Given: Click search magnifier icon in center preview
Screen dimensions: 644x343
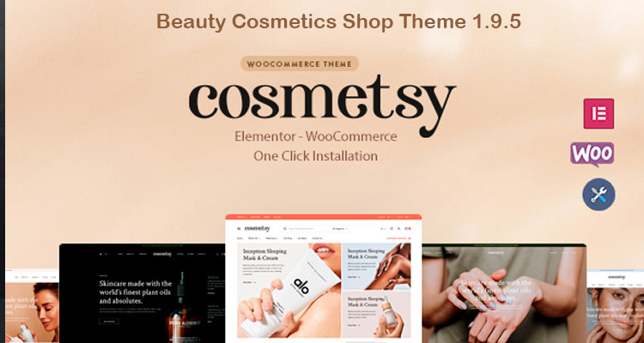Looking at the screenshot, I should point(284,229).
